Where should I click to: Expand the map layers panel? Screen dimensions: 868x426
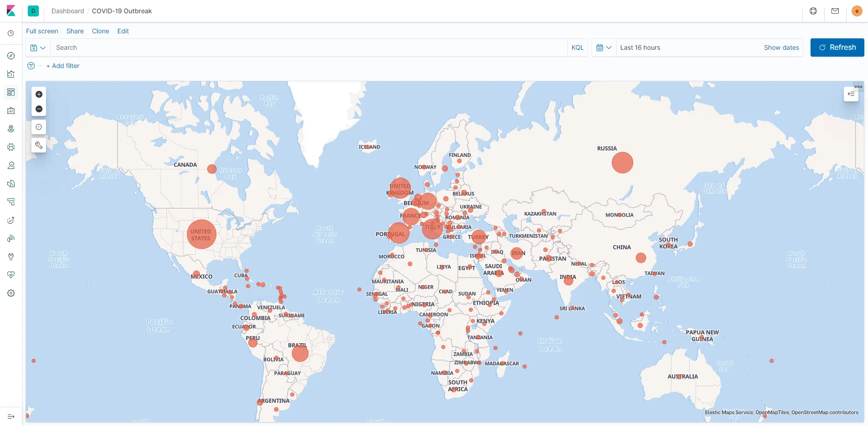pyautogui.click(x=851, y=94)
